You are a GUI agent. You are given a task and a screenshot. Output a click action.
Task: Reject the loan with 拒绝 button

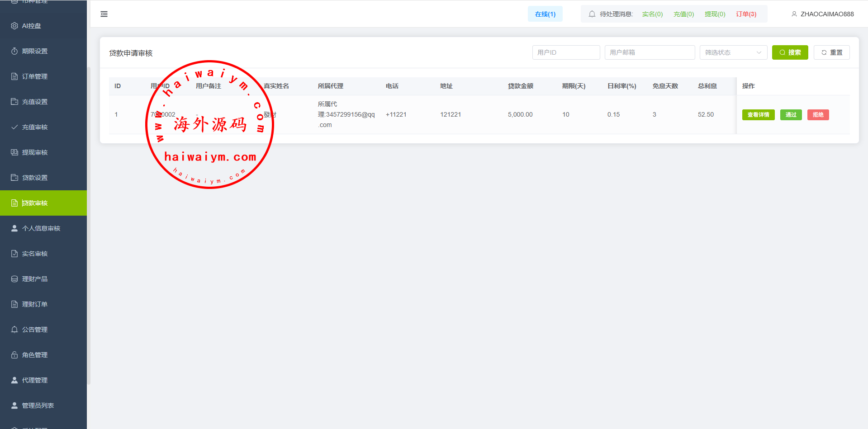[818, 115]
